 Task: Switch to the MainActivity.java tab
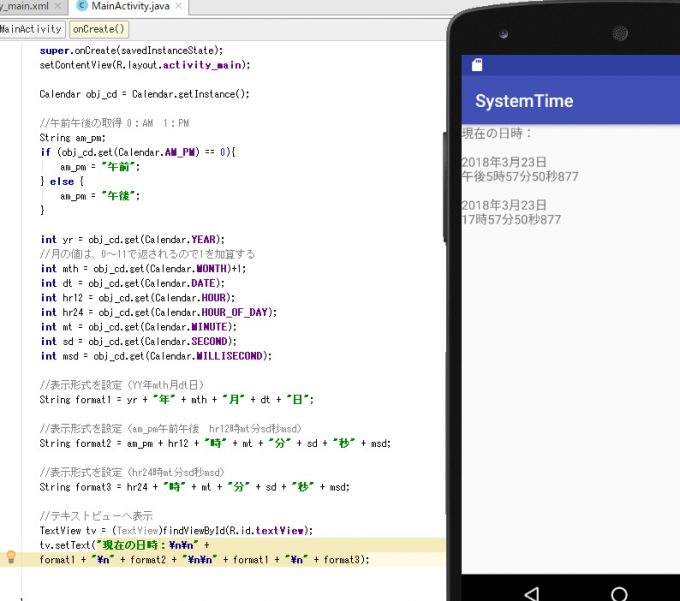coord(130,6)
